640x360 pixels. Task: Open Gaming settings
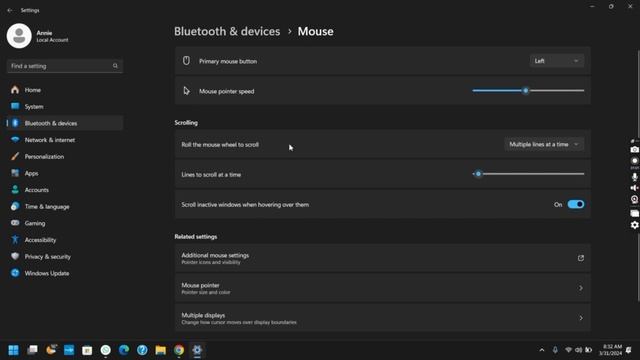pyautogui.click(x=64, y=223)
